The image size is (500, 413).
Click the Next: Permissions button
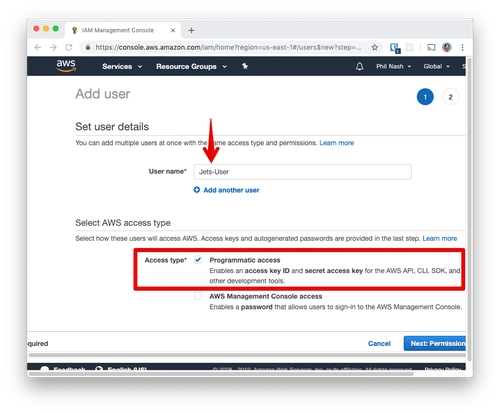435,343
